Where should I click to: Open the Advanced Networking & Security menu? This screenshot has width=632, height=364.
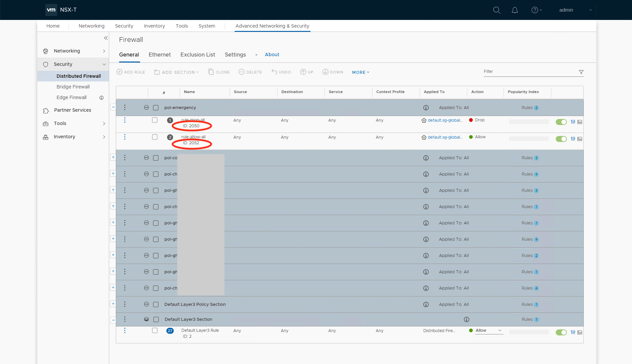pos(272,26)
